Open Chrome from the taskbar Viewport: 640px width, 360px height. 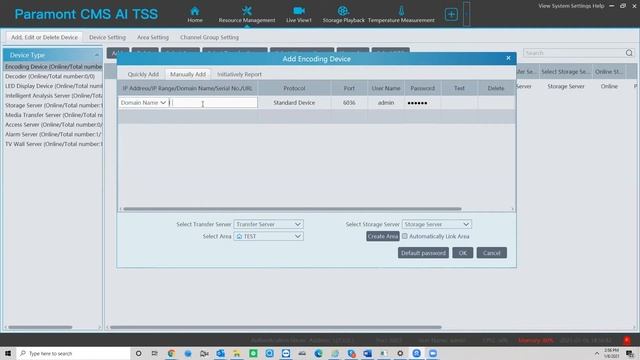(171, 353)
